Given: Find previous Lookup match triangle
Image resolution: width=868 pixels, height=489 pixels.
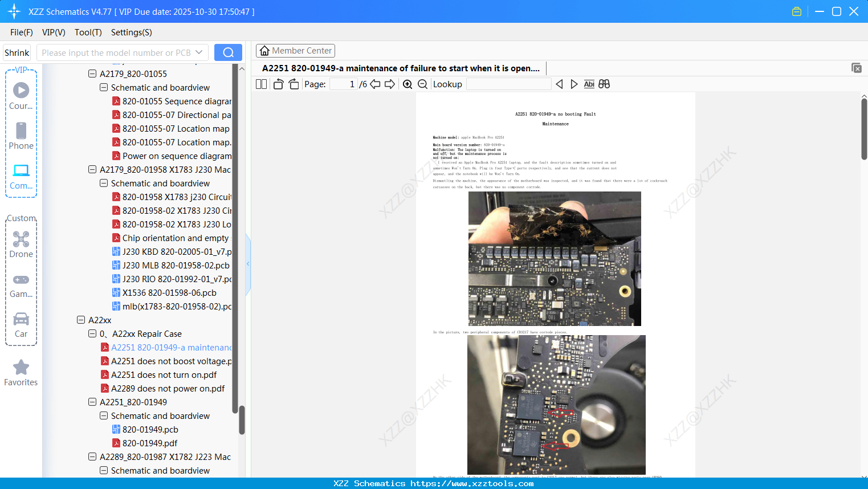Looking at the screenshot, I should tap(559, 84).
